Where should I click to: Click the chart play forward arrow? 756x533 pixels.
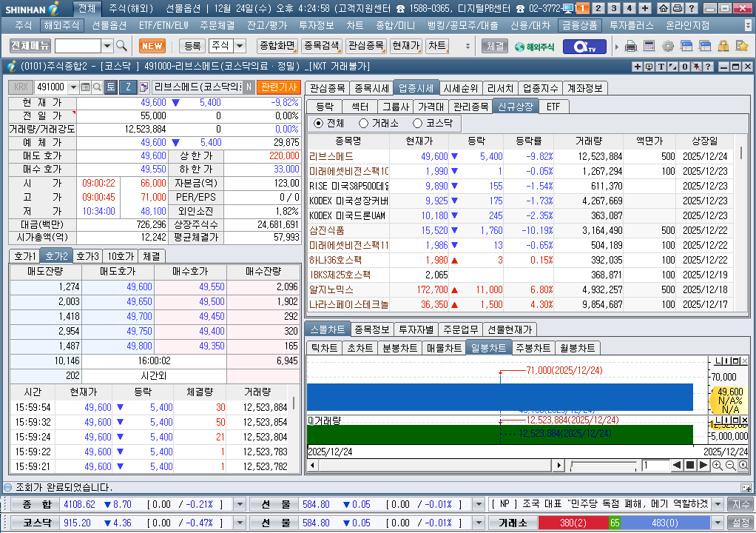pos(703,466)
